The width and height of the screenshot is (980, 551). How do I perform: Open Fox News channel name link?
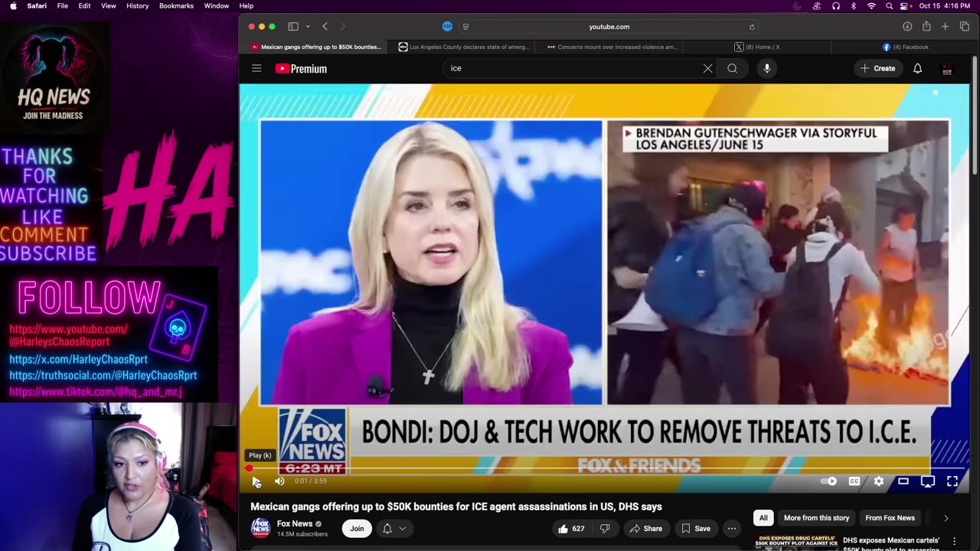295,523
